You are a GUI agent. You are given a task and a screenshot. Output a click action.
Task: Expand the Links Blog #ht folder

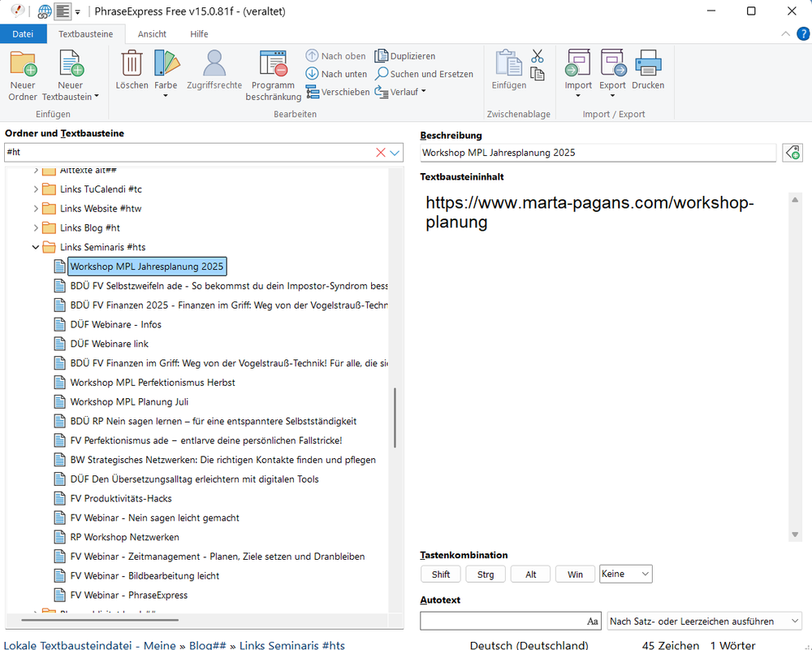[36, 228]
